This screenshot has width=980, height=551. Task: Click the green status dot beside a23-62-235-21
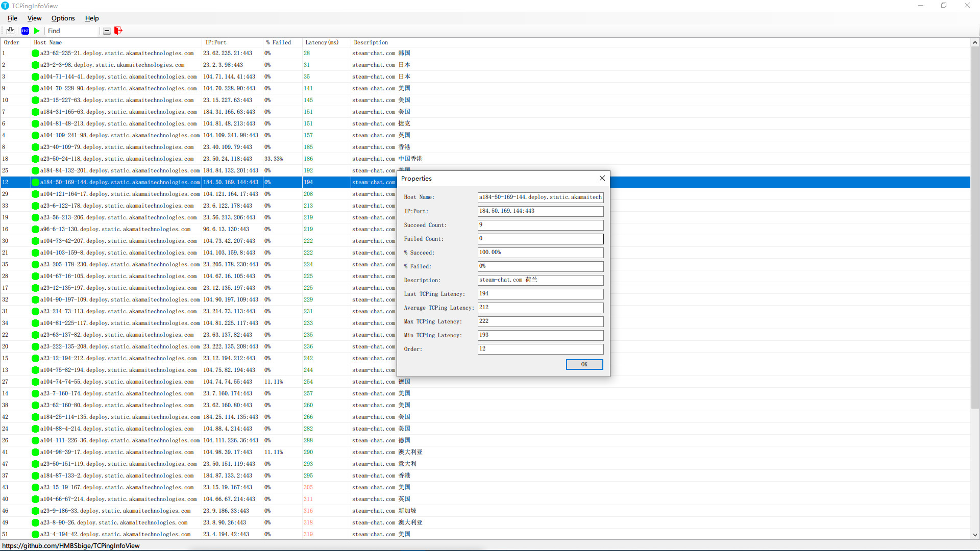click(35, 53)
